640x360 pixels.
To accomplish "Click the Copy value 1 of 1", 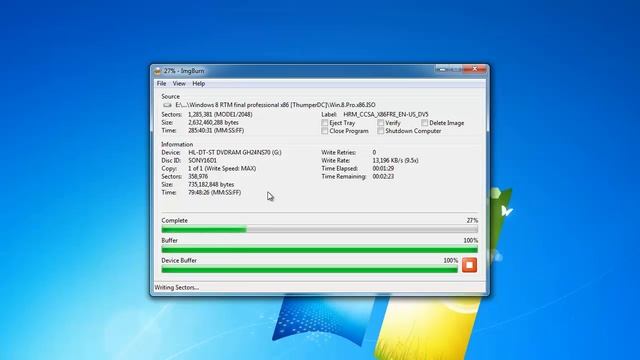I will coord(222,169).
